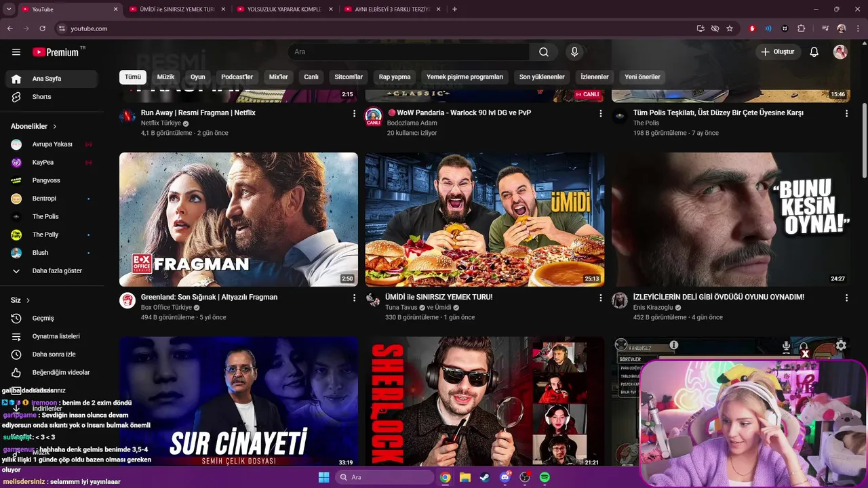Screen dimensions: 868x488
Task: Select the Oyun filter chip
Action: (x=198, y=77)
